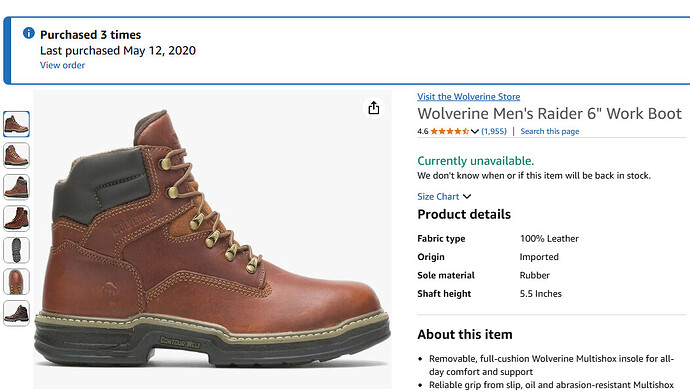Click Search this page link
This screenshot has width=690, height=391.
(x=550, y=131)
